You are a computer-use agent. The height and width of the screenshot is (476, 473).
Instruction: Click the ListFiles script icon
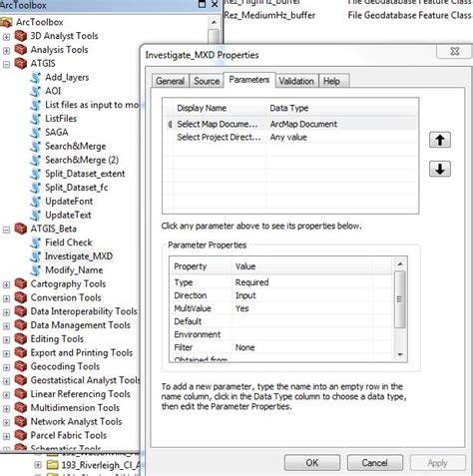click(x=35, y=119)
